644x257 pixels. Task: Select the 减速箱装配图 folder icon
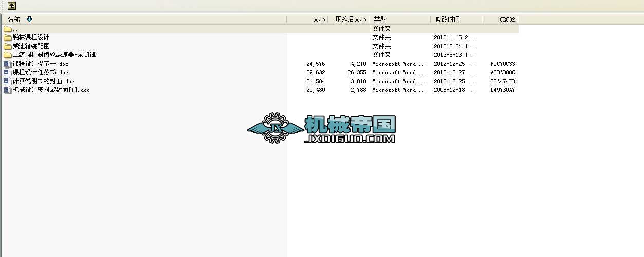tap(7, 46)
